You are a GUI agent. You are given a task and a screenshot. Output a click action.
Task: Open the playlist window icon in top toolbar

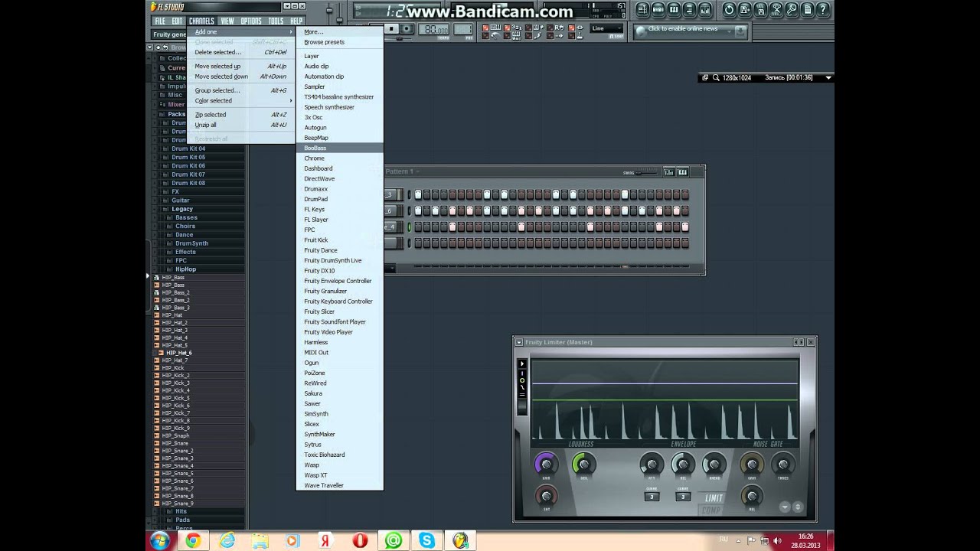click(642, 10)
